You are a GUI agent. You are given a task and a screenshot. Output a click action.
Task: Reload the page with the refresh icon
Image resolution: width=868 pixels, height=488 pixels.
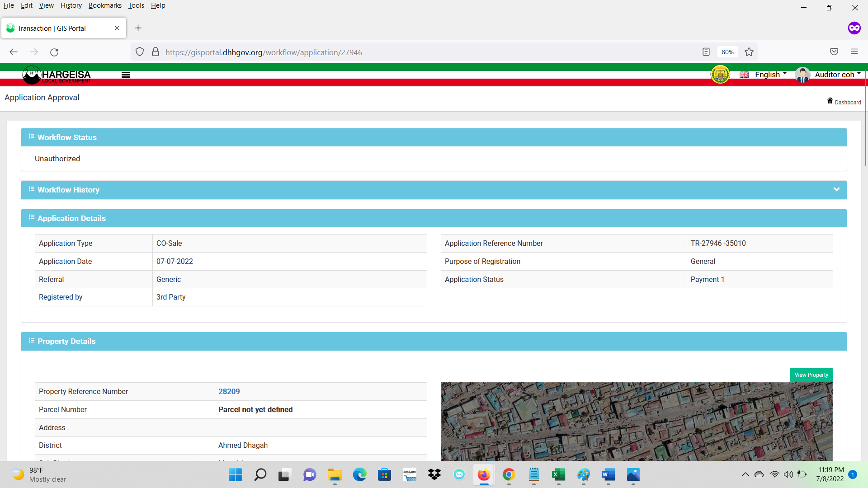point(54,52)
